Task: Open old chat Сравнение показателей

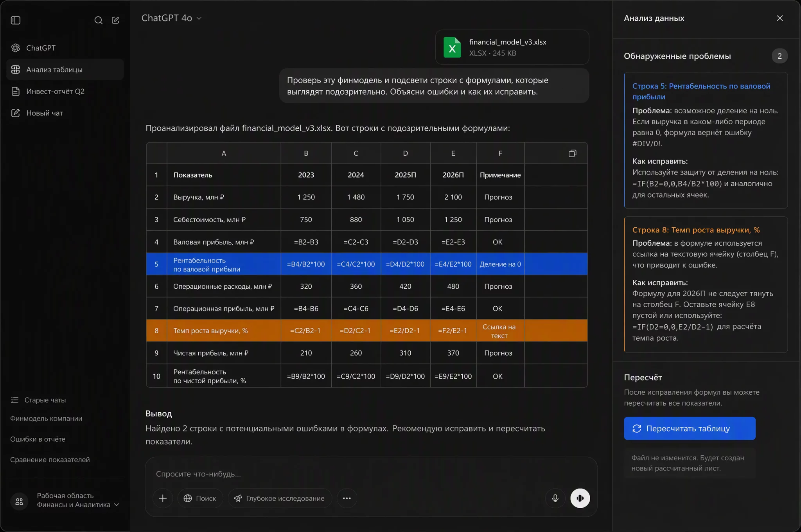Action: coord(50,460)
